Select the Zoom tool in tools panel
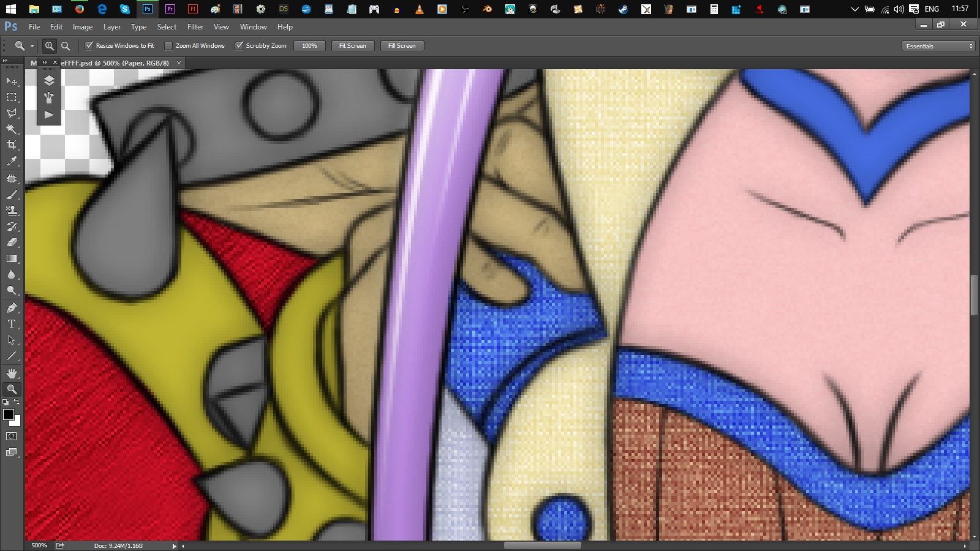Image resolution: width=980 pixels, height=551 pixels. [12, 389]
